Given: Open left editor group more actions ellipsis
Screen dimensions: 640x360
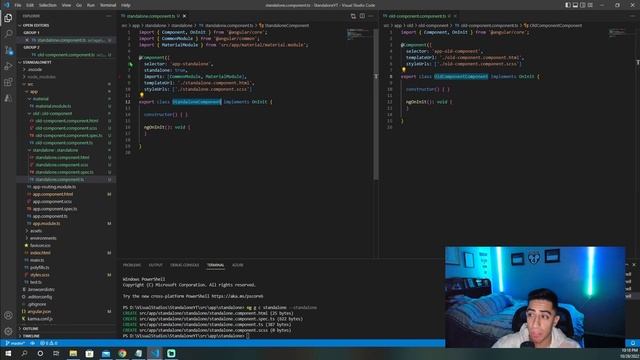Looking at the screenshot, I should (x=371, y=16).
